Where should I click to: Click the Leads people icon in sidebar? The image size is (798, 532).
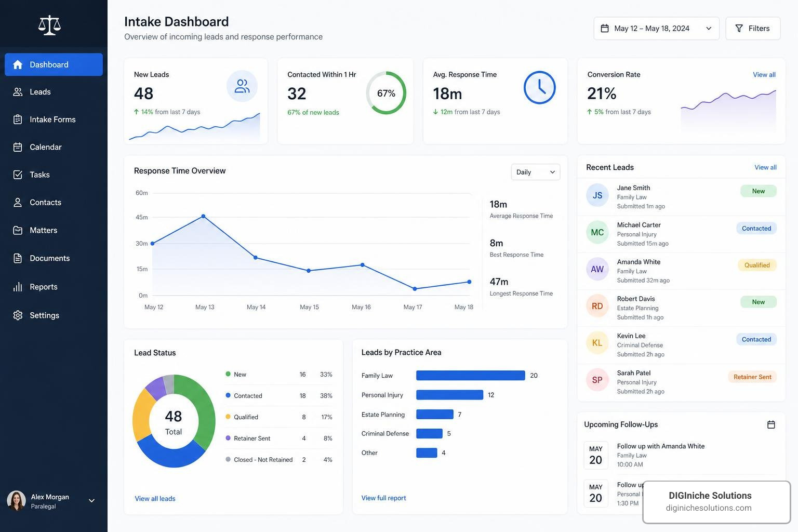pyautogui.click(x=18, y=92)
